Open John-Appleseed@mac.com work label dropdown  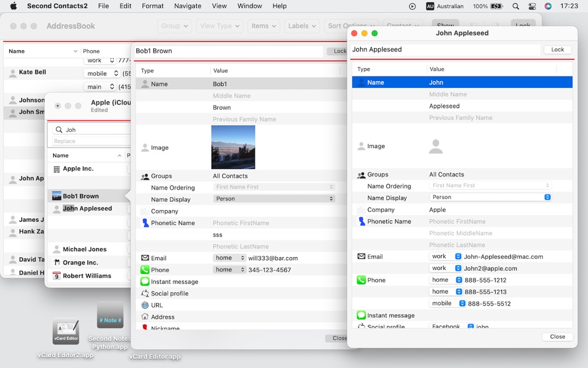point(446,256)
